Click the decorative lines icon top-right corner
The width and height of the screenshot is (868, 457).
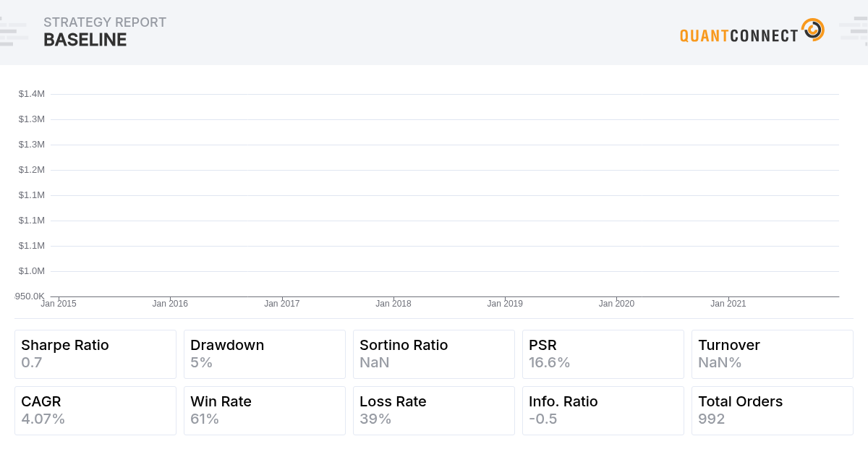[x=854, y=30]
